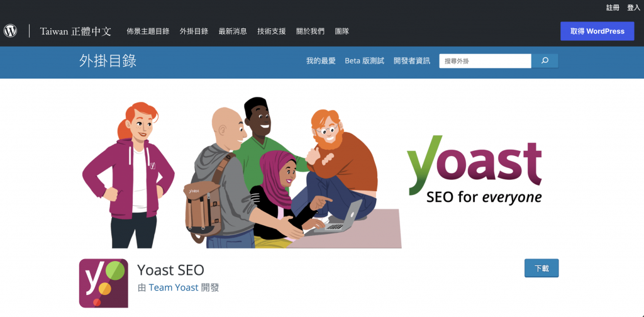Open the 我的最愛 favorites link
Screen dimensions: 644x317
[x=321, y=61]
